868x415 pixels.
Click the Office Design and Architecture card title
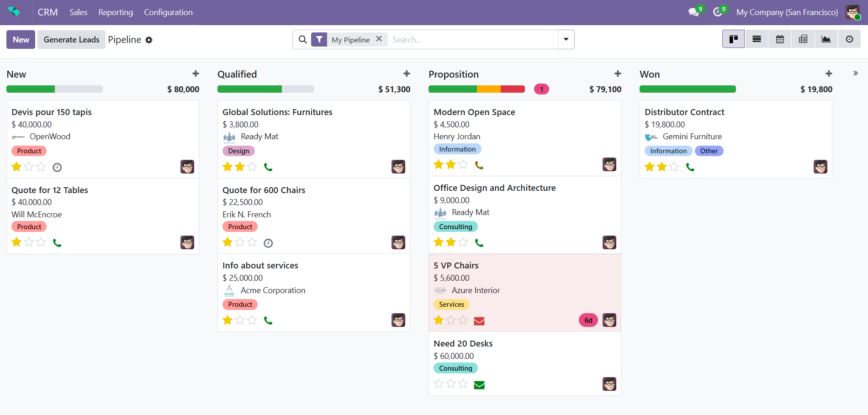(494, 188)
